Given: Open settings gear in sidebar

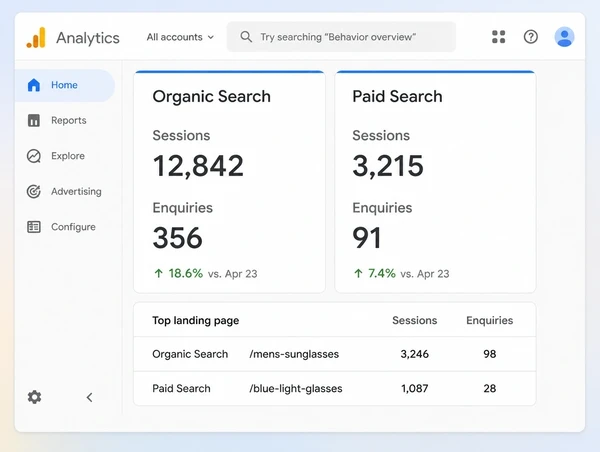Looking at the screenshot, I should 34,397.
